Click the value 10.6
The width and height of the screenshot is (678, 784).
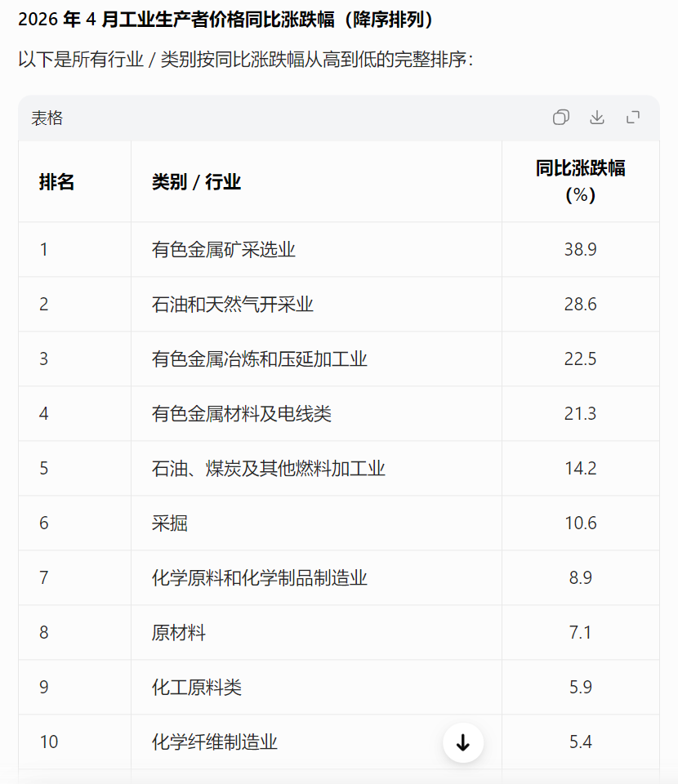[581, 523]
